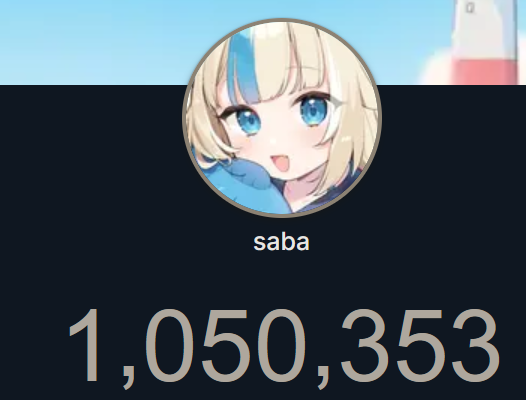
Task: Click the blonde bangs on the avatar
Action: coord(288,67)
